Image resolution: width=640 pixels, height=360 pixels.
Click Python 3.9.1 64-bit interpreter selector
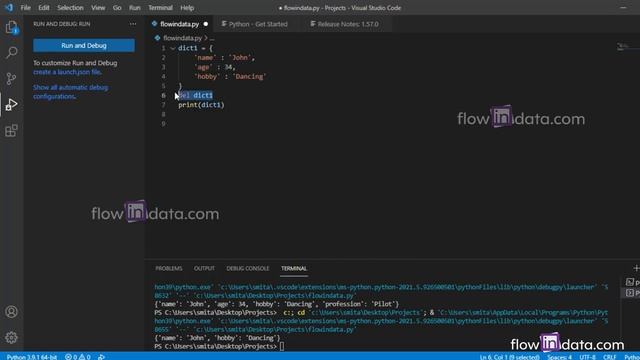click(32, 357)
